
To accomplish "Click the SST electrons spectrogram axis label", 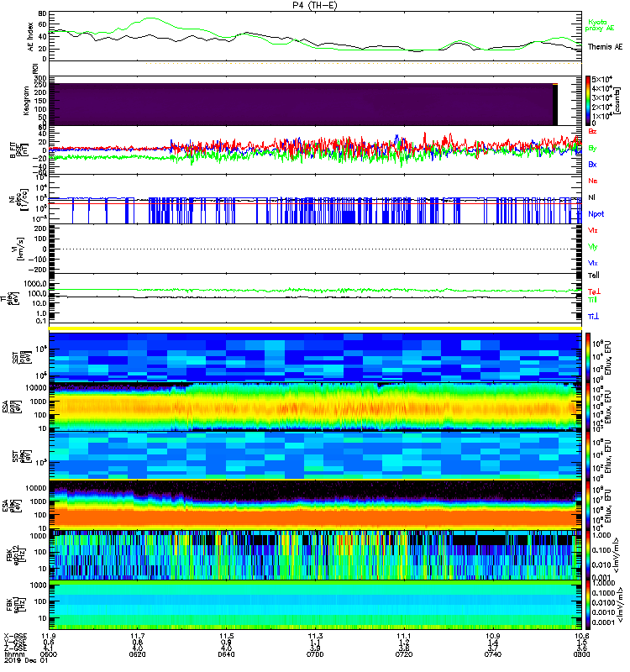I will [x=21, y=456].
